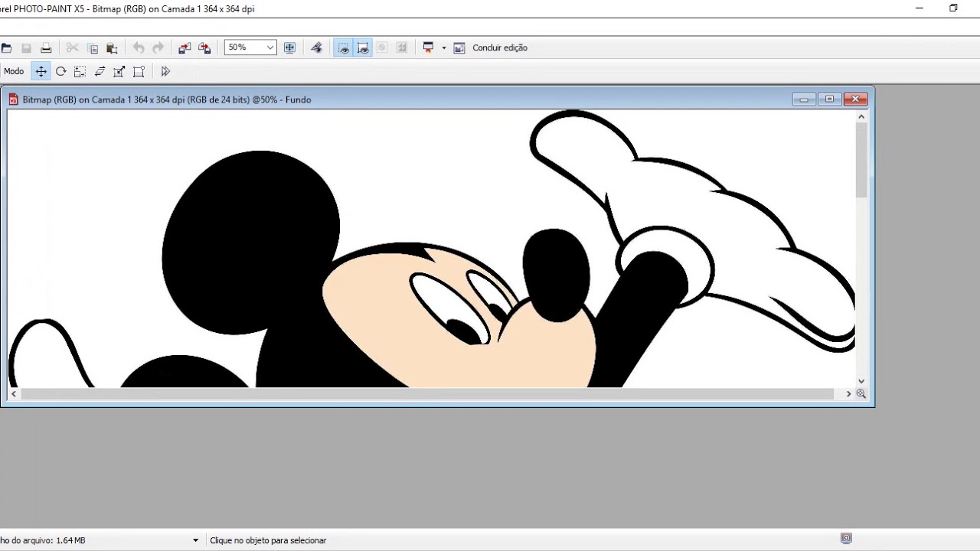Viewport: 980px width, 551px height.
Task: Click the greyed-out icon before the application launcher
Action: [x=402, y=47]
